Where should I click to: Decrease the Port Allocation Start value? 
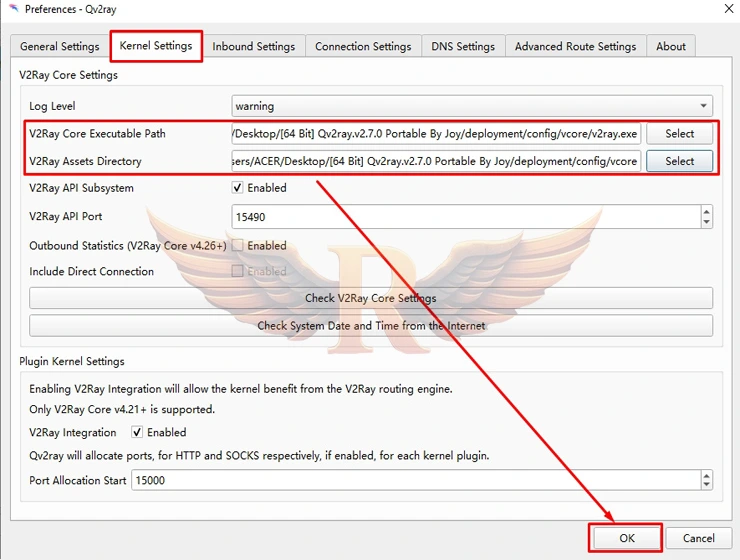[707, 485]
